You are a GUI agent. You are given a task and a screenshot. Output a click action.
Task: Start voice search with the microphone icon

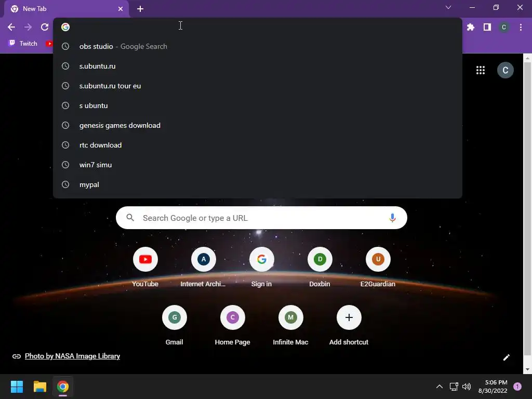[x=392, y=218]
